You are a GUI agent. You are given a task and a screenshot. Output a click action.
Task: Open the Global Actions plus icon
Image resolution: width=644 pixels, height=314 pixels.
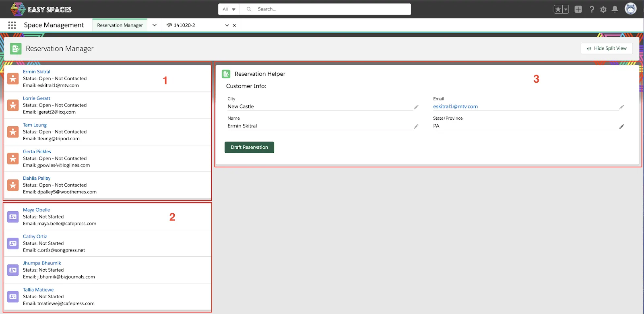[x=578, y=9]
